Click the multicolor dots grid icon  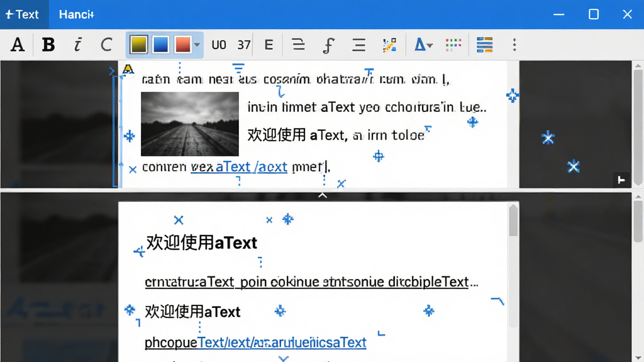pyautogui.click(x=453, y=45)
